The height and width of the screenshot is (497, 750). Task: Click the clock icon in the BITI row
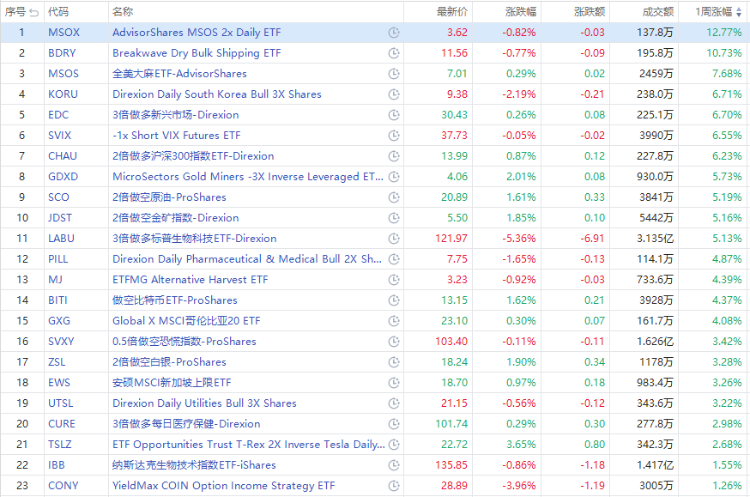coord(394,300)
